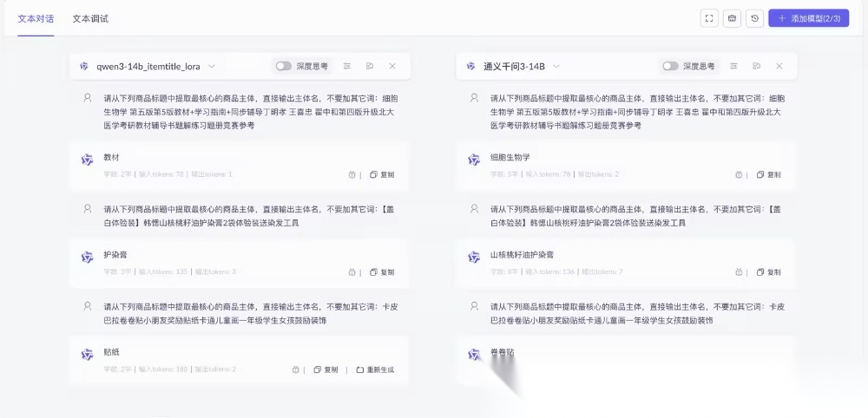
Task: Click the 添加模型(2/3) button
Action: (808, 18)
